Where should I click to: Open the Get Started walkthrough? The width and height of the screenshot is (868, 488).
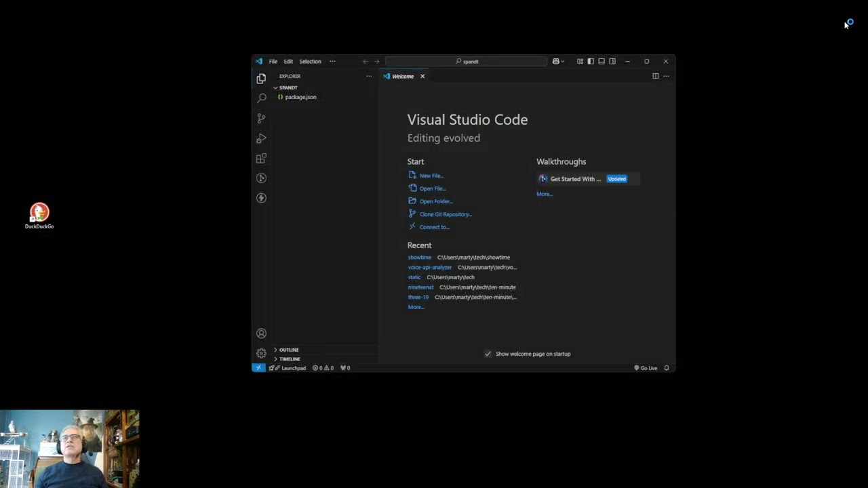[587, 179]
